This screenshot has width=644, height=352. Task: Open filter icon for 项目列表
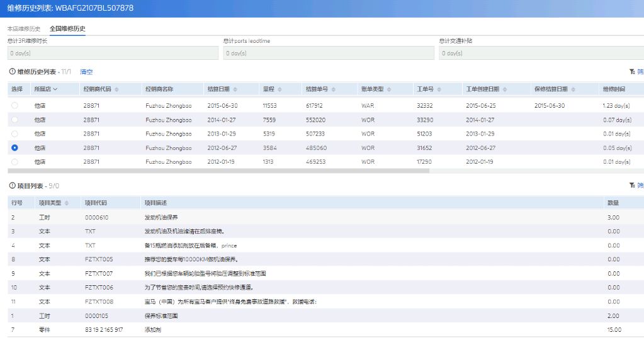[632, 185]
